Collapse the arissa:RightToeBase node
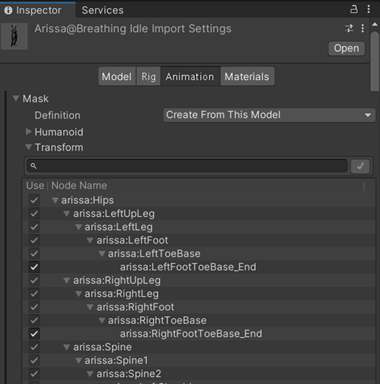The image size is (380, 384). point(102,320)
